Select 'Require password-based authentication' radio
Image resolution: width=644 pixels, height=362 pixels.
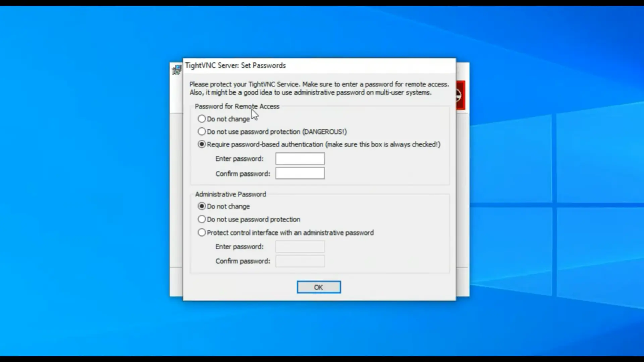point(202,144)
